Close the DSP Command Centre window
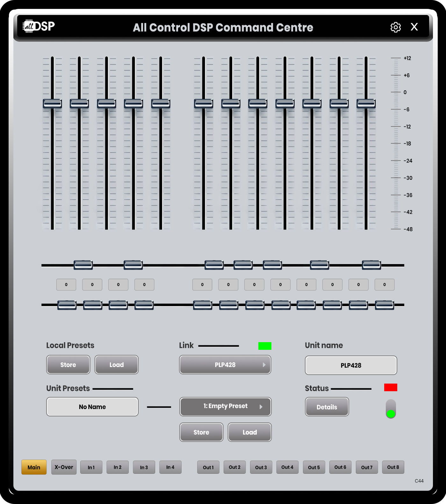This screenshot has width=446, height=504. tap(414, 27)
